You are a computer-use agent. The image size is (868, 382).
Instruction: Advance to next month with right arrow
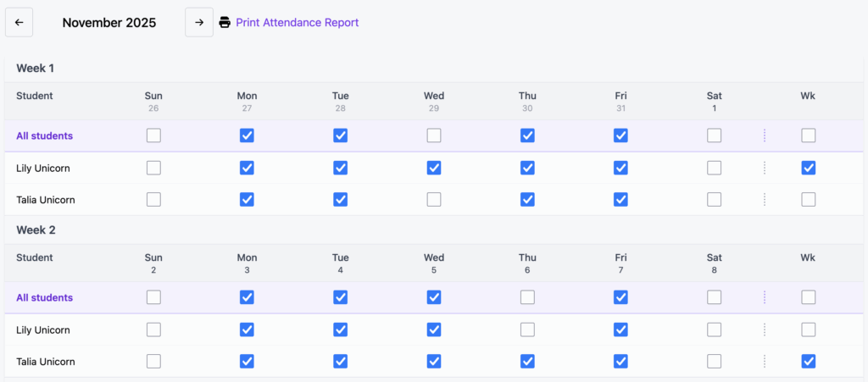pos(199,23)
